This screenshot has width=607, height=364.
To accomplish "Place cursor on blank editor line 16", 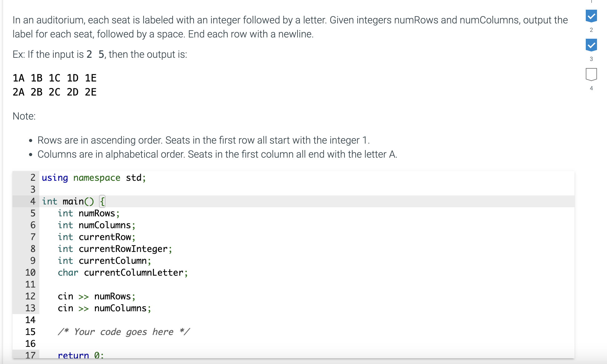I will click(x=187, y=344).
